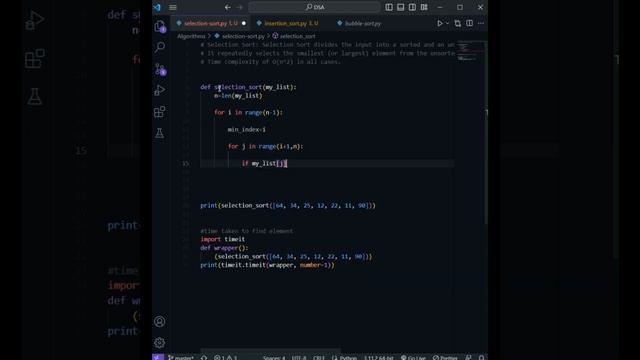Select the Python interpreter version

click(378, 358)
